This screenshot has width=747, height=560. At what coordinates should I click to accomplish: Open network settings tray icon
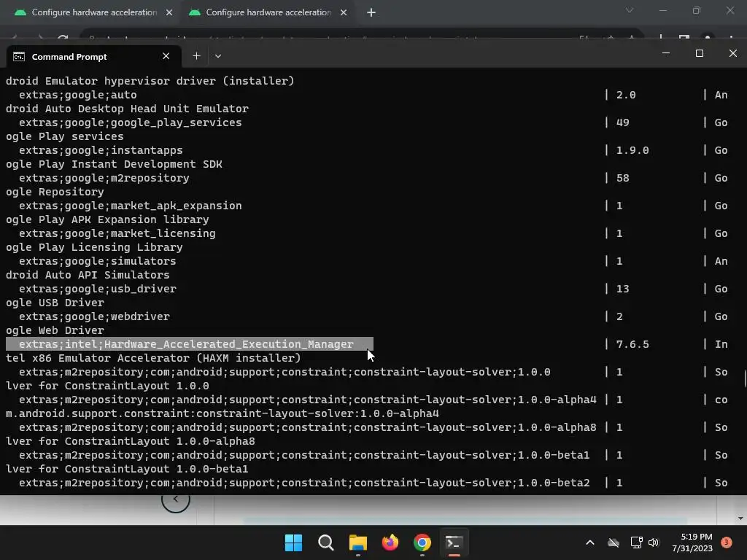(636, 542)
